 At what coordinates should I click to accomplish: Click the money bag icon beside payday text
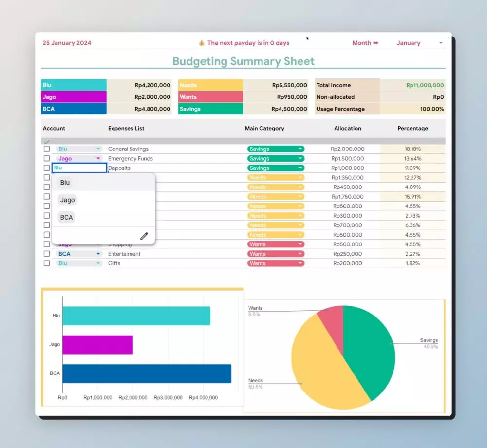(202, 43)
